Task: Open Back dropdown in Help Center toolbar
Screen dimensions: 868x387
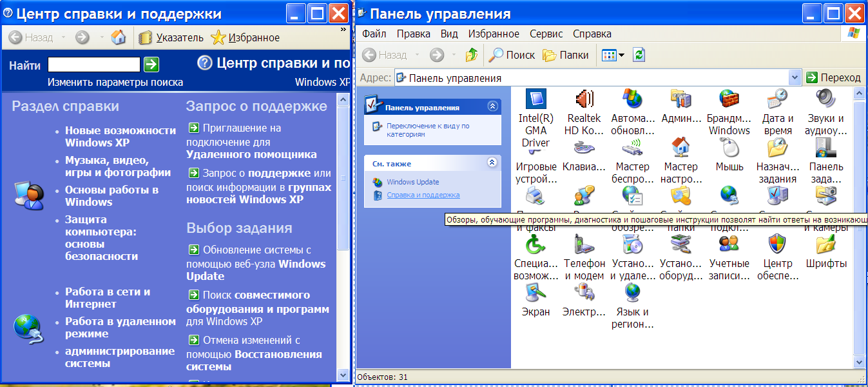Action: click(62, 38)
